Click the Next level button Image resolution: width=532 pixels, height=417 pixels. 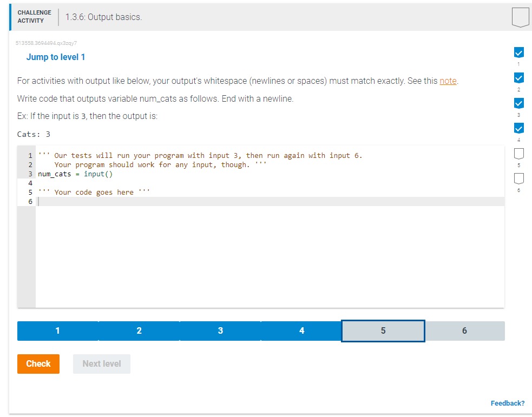[101, 363]
